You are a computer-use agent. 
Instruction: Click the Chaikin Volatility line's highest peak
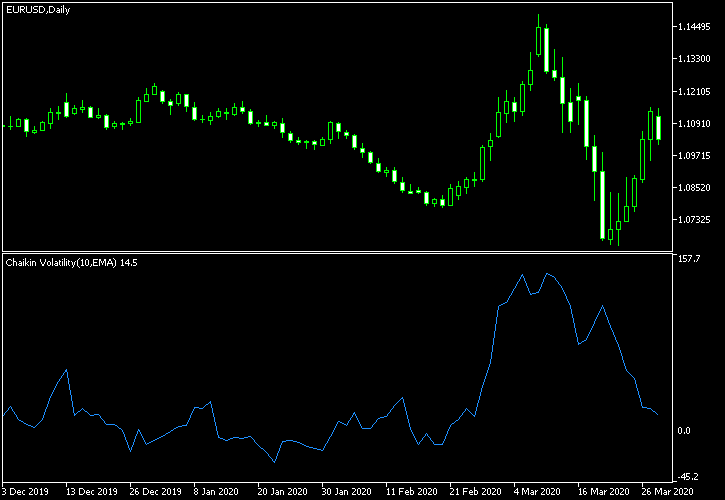pyautogui.click(x=547, y=273)
